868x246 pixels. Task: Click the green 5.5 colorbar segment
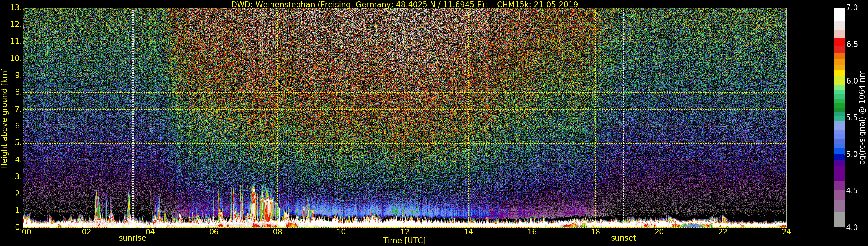pyautogui.click(x=840, y=116)
